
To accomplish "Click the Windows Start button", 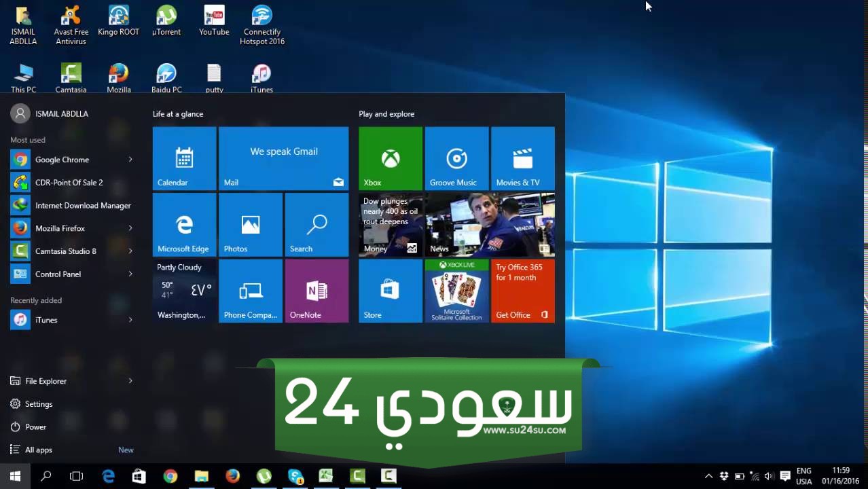I will click(15, 476).
